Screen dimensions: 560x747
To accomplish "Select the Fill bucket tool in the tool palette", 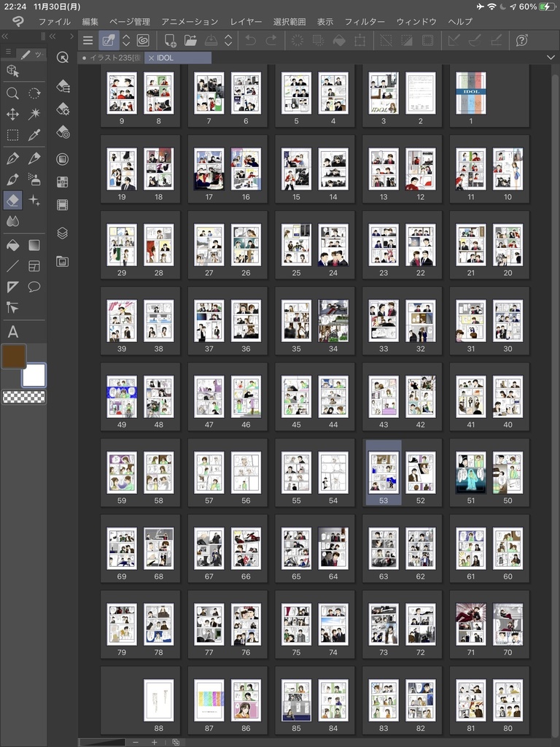I will point(13,245).
